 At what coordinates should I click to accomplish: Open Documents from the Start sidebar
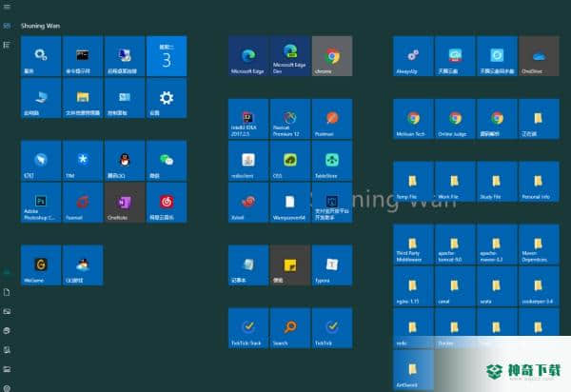7,292
